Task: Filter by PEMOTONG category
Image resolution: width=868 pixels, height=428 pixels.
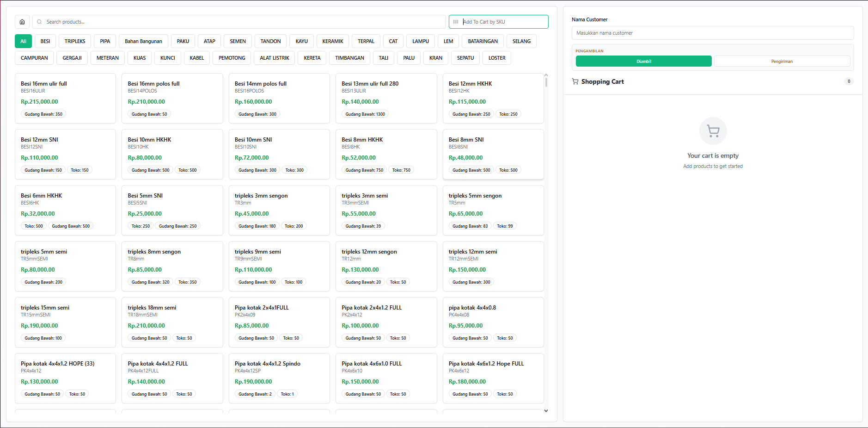Action: [x=232, y=58]
